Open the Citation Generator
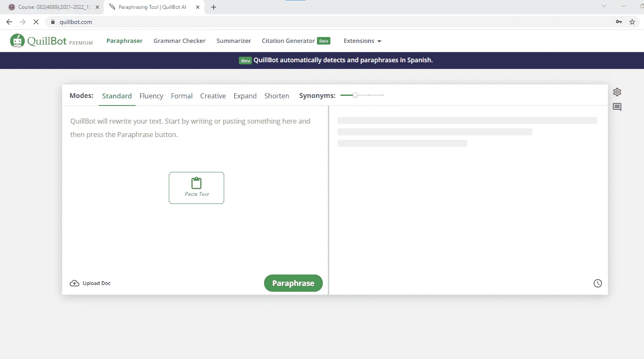 click(x=288, y=41)
